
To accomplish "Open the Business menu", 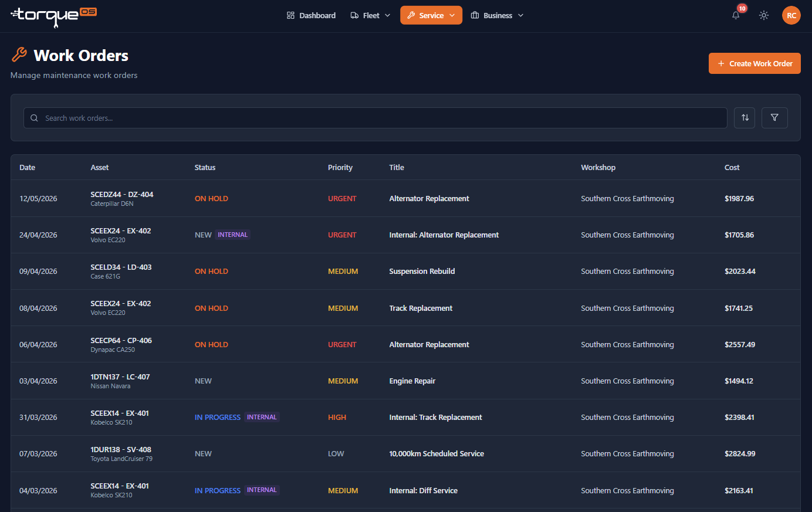I will point(498,15).
